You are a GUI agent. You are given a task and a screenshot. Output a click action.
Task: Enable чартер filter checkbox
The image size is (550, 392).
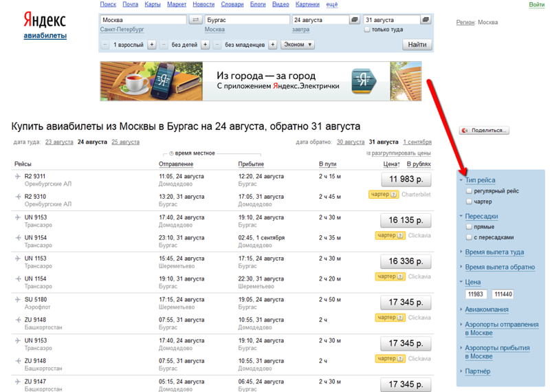pyautogui.click(x=469, y=202)
